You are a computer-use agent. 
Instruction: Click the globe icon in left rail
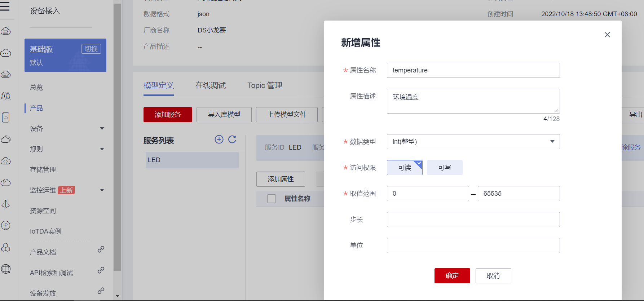6,269
